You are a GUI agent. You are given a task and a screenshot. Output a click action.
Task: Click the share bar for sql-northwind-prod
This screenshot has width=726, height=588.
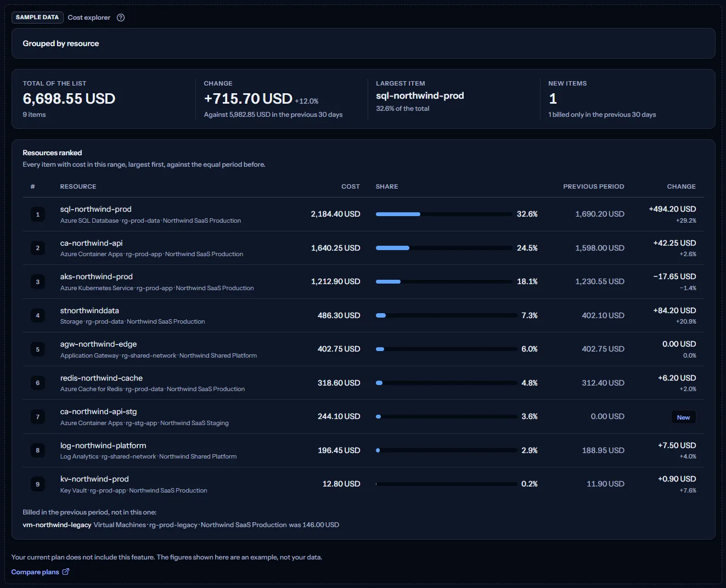pyautogui.click(x=444, y=214)
